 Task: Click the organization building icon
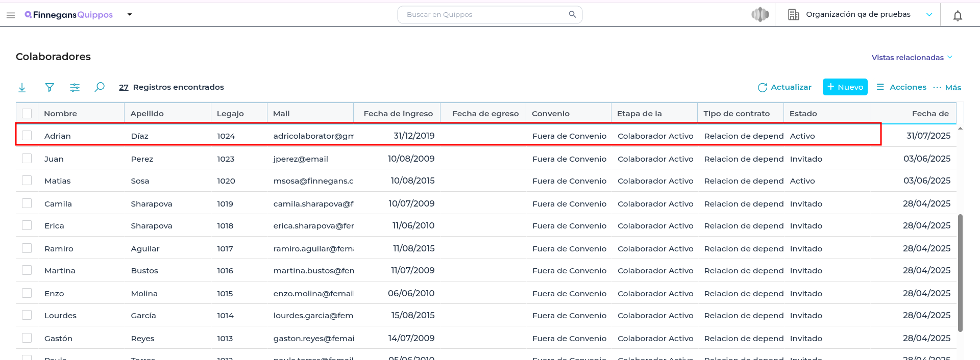793,15
